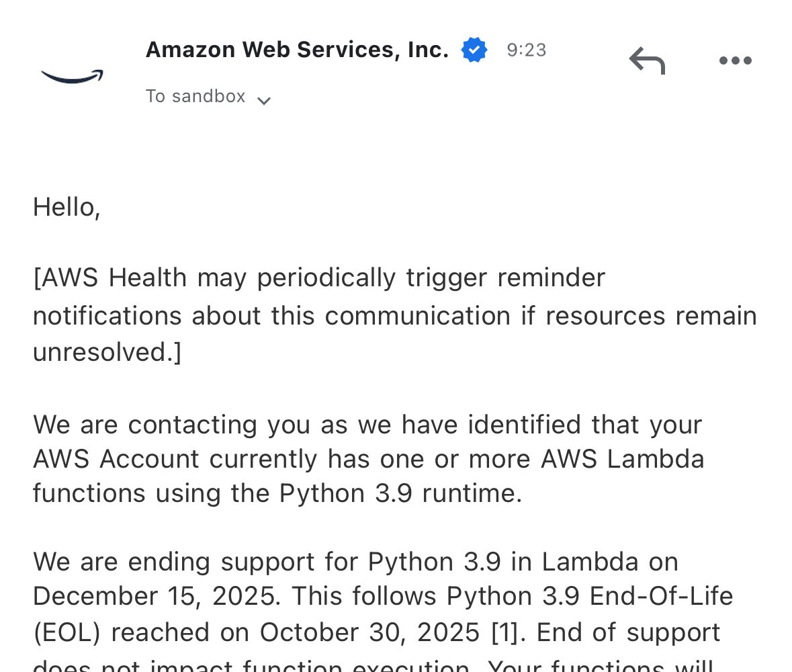792x672 pixels.
Task: Tap the "To sandbox" recipient label
Action: coord(195,96)
